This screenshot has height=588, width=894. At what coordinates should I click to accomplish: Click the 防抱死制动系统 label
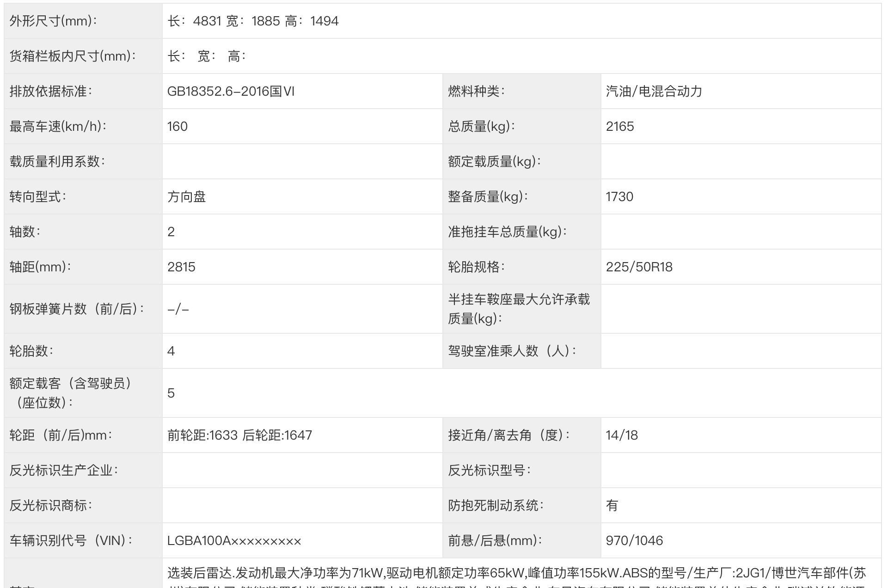496,506
